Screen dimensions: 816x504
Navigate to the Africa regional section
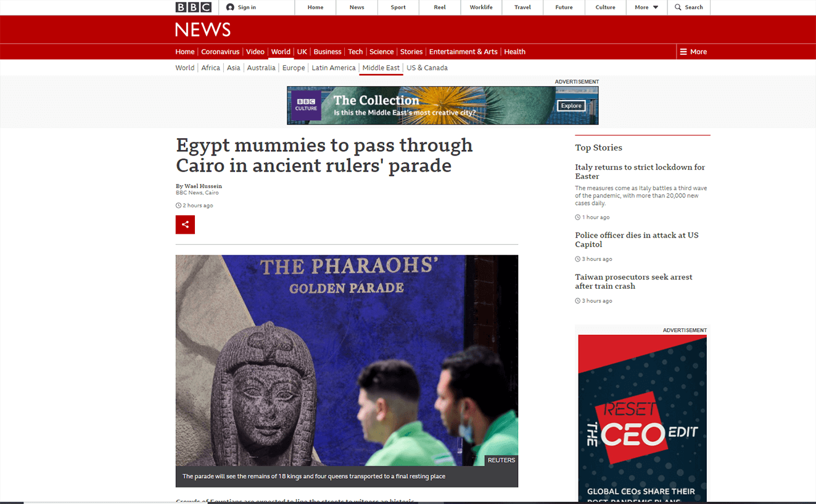[x=210, y=68]
